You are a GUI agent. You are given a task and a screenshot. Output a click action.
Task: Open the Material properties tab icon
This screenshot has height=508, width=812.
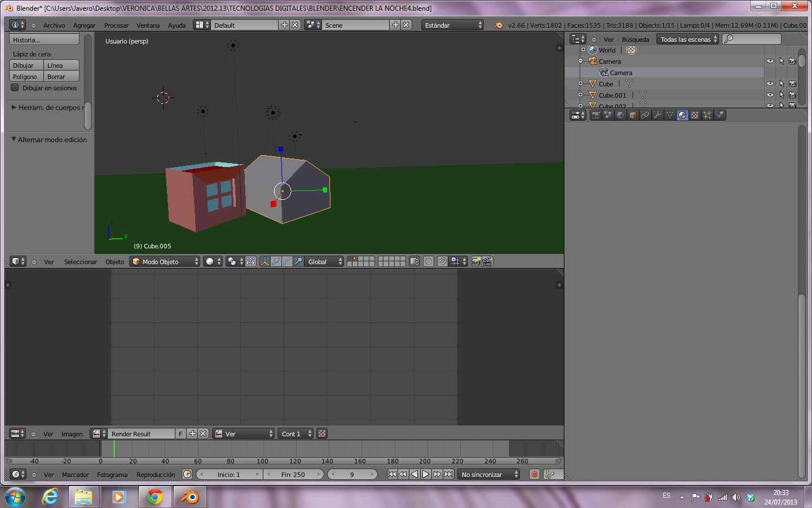(x=682, y=115)
